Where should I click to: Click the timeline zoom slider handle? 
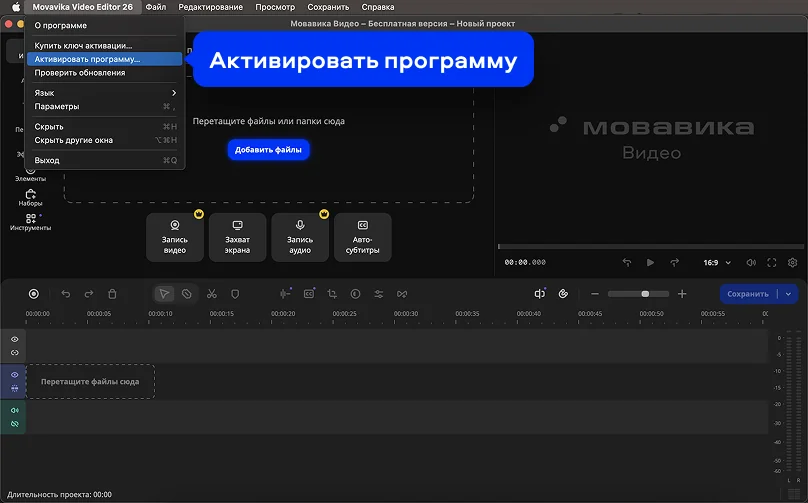click(x=645, y=294)
